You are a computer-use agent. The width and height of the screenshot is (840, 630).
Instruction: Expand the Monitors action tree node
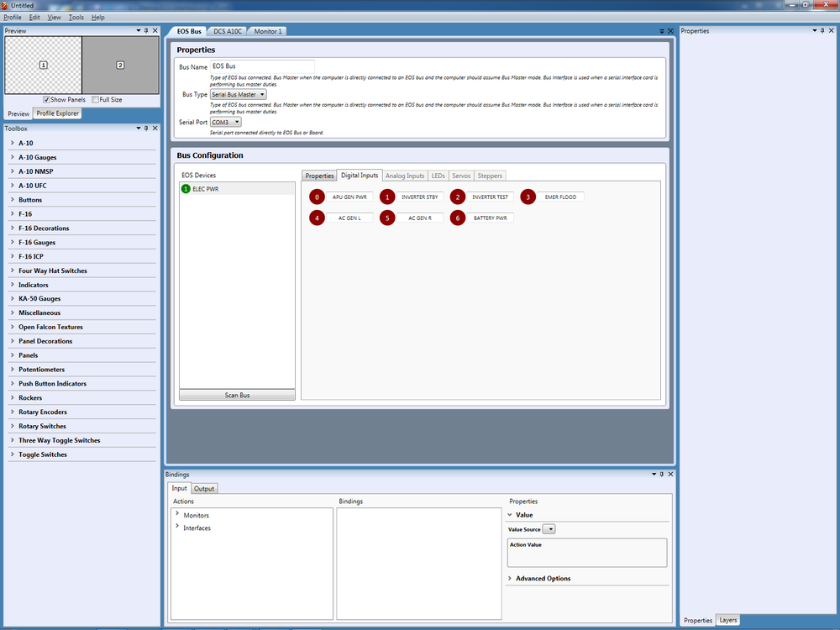tap(177, 514)
